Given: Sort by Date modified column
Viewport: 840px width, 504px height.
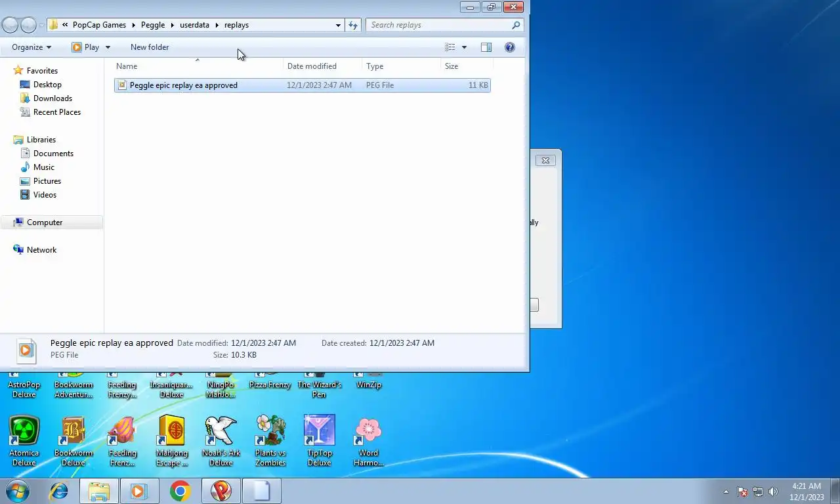Looking at the screenshot, I should click(x=323, y=66).
